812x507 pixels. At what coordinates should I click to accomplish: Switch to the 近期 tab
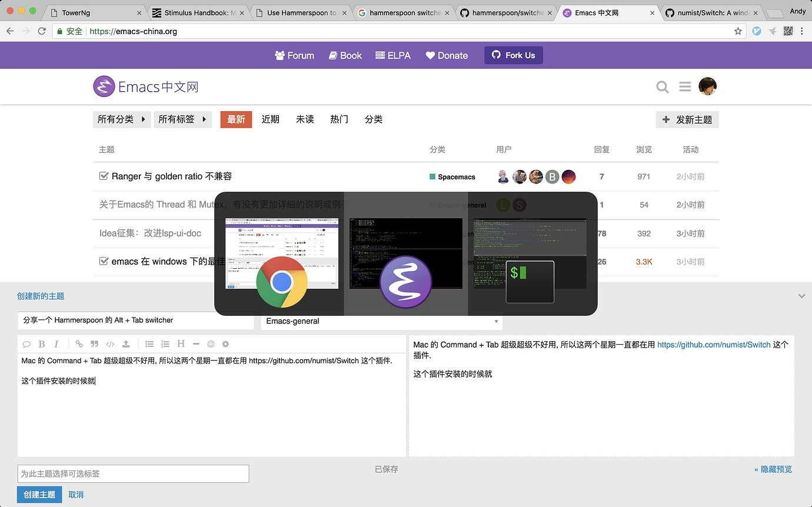pos(271,119)
